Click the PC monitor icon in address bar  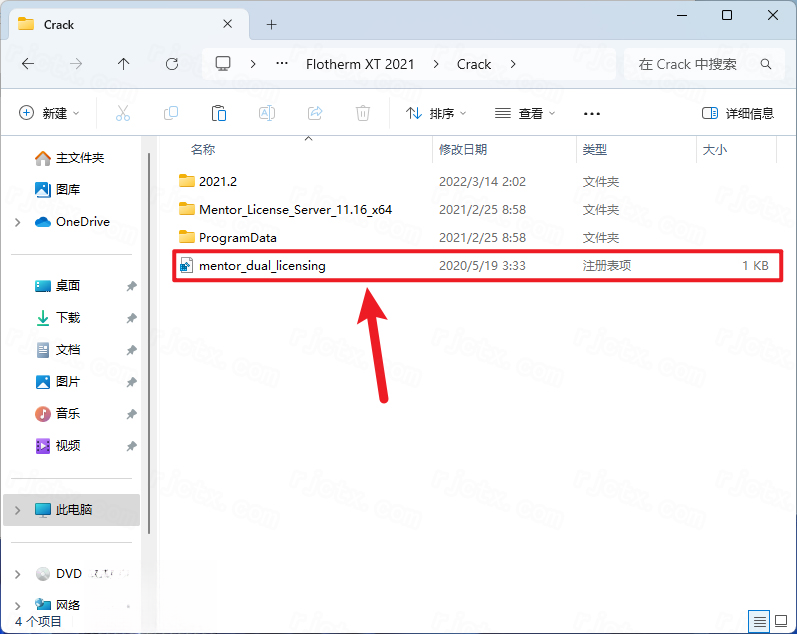223,64
